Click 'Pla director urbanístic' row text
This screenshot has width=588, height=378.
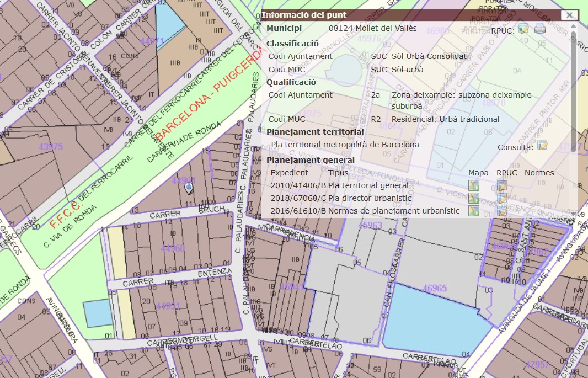370,198
